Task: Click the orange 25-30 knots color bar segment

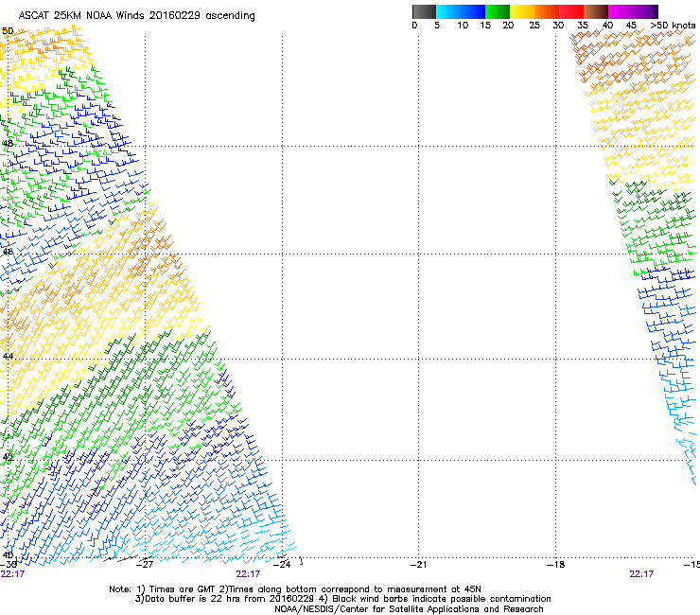Action: click(547, 11)
